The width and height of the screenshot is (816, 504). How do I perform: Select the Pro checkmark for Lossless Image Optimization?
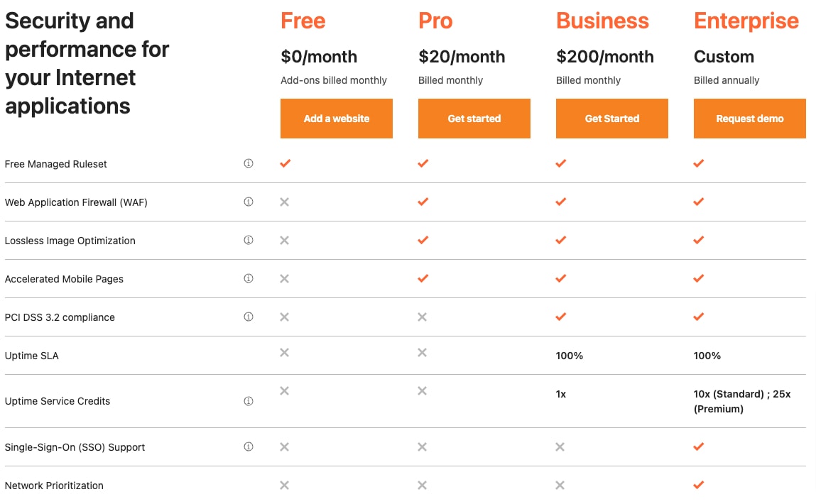423,240
